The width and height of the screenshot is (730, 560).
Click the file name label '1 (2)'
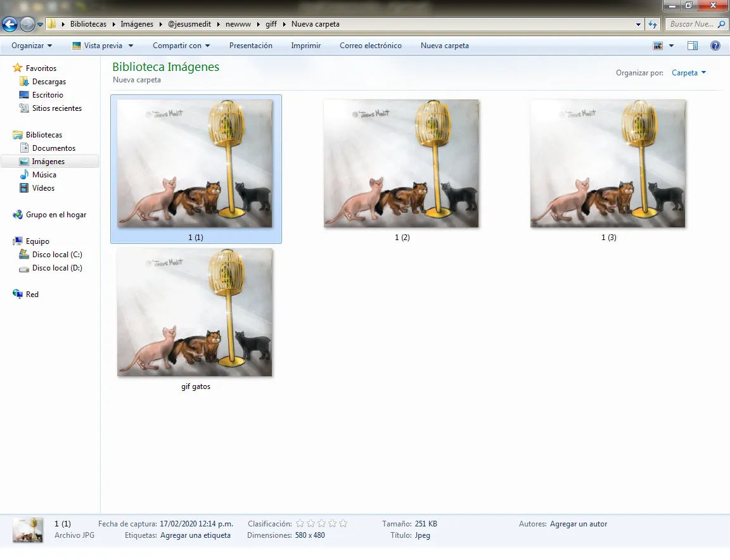click(402, 238)
